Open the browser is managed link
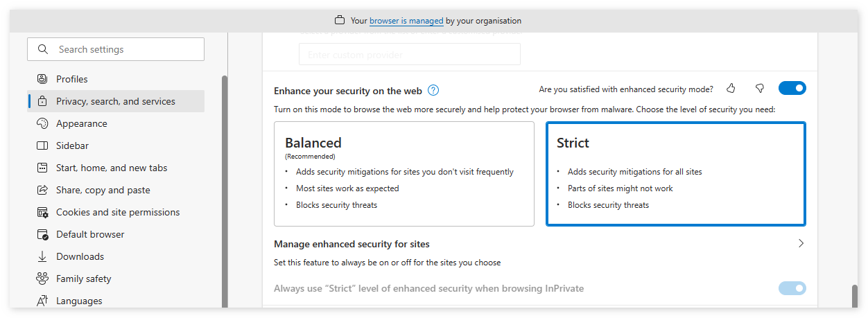Viewport: 868px width, 318px height. (406, 21)
